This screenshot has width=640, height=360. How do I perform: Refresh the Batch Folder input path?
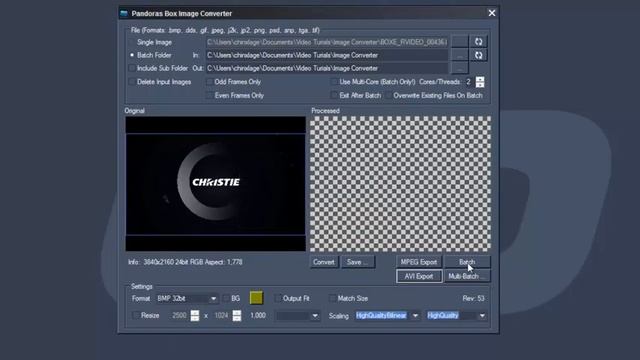(478, 55)
